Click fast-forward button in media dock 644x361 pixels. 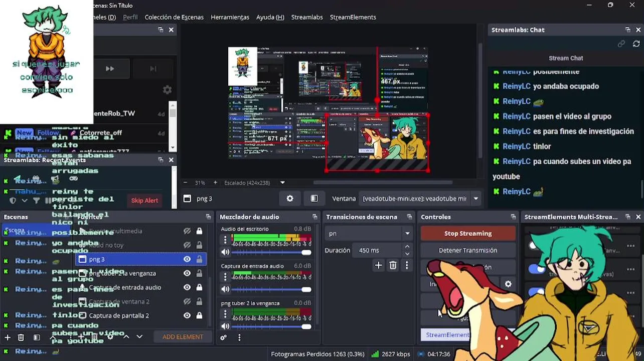(x=110, y=69)
